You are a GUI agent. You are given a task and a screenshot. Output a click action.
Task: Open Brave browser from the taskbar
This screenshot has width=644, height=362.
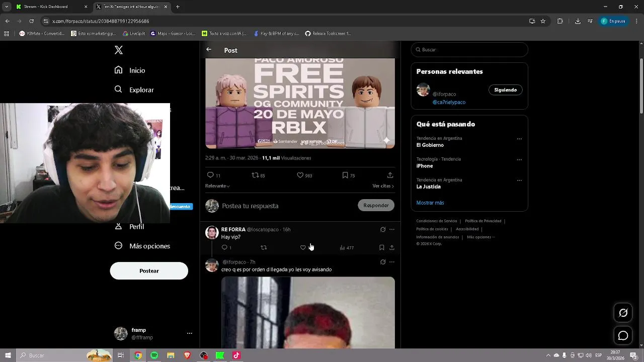pos(187,355)
